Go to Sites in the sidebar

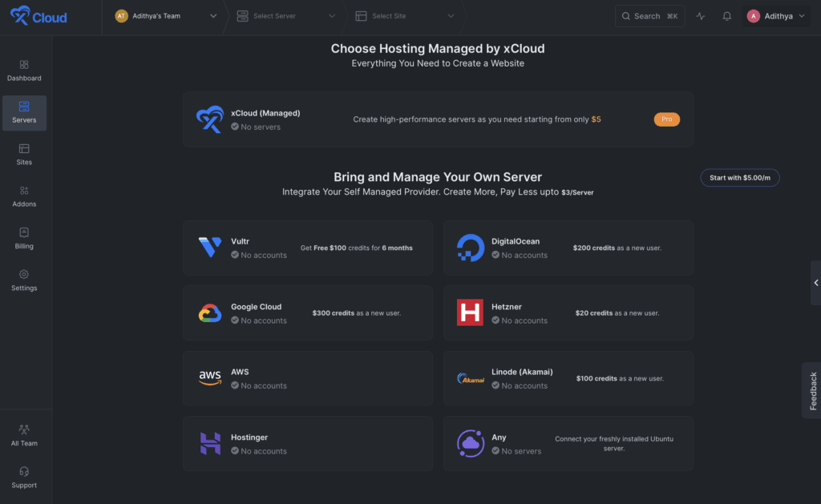(x=24, y=155)
